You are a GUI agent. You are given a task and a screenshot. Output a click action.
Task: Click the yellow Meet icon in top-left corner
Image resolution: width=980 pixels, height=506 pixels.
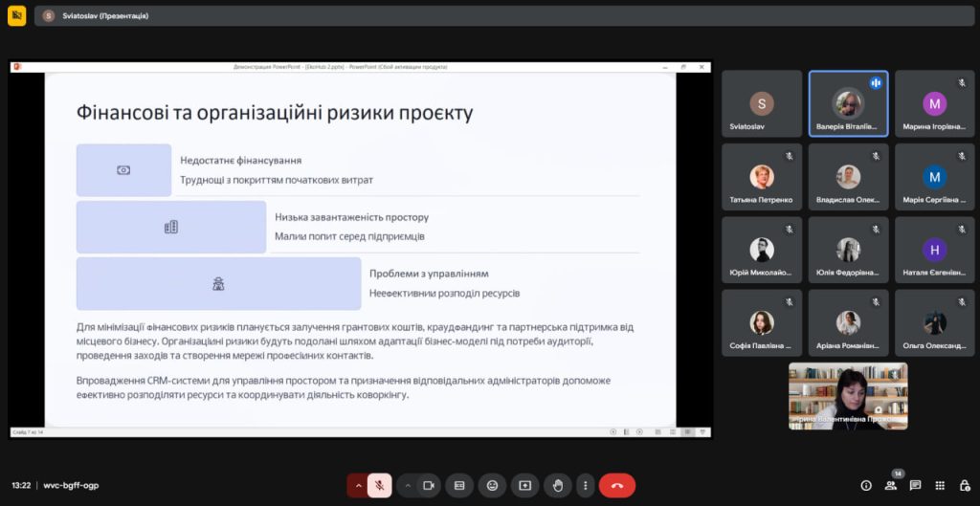tap(16, 16)
